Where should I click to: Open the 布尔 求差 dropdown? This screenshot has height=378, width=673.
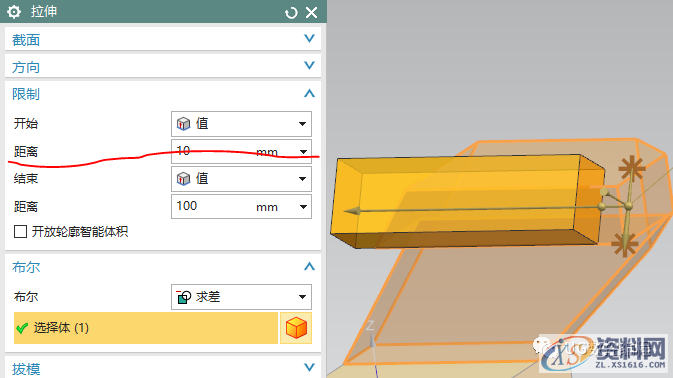click(x=241, y=297)
